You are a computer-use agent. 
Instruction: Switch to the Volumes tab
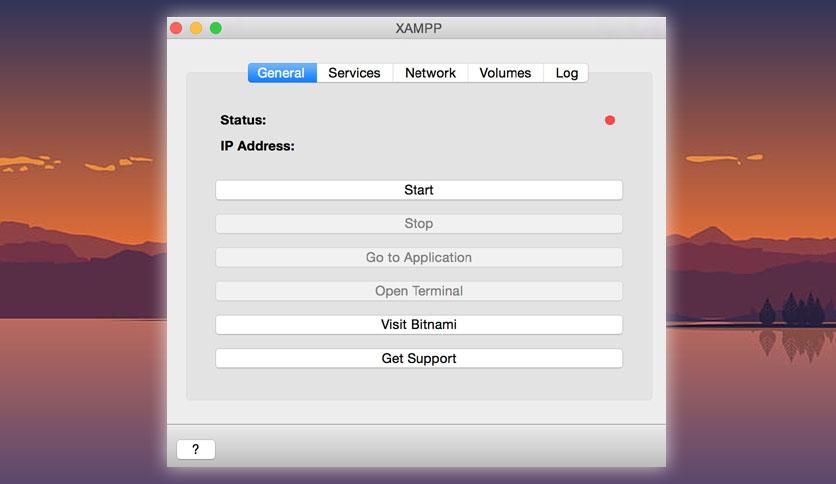tap(505, 73)
